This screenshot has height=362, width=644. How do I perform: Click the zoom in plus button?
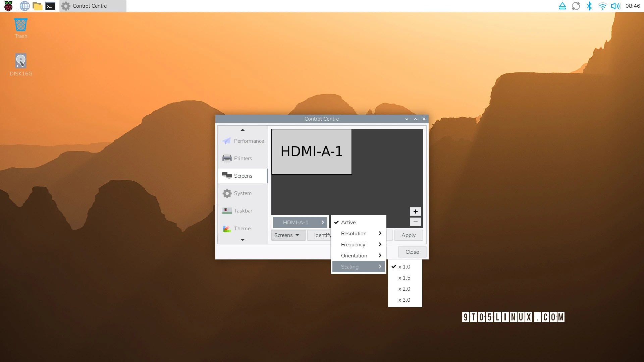coord(415,212)
